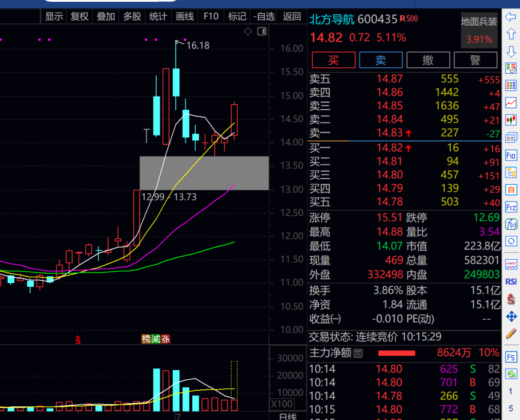Open the 复权 menu

click(x=80, y=16)
